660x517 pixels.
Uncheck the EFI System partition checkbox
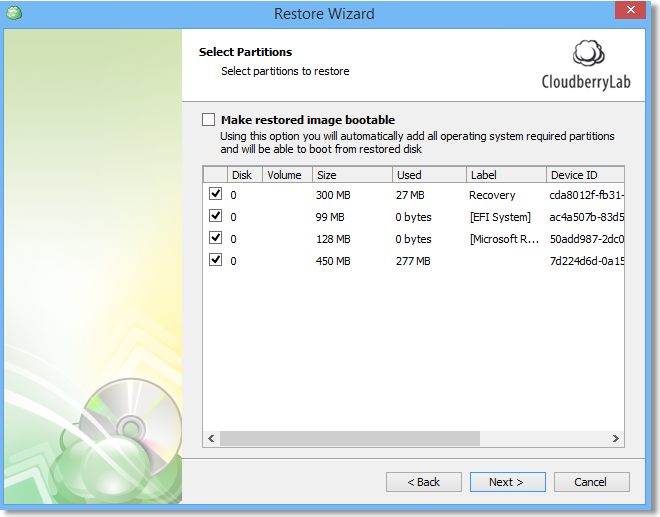215,216
